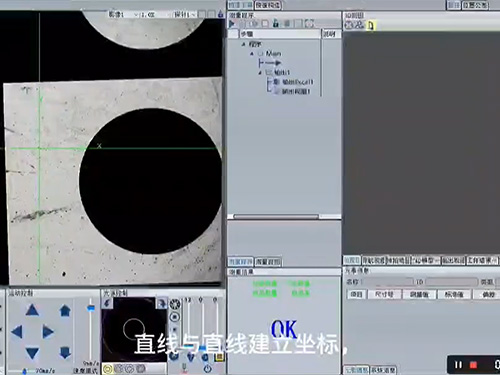This screenshot has height=375, width=500.
Task: Pause the screen recording
Action: pos(458,365)
